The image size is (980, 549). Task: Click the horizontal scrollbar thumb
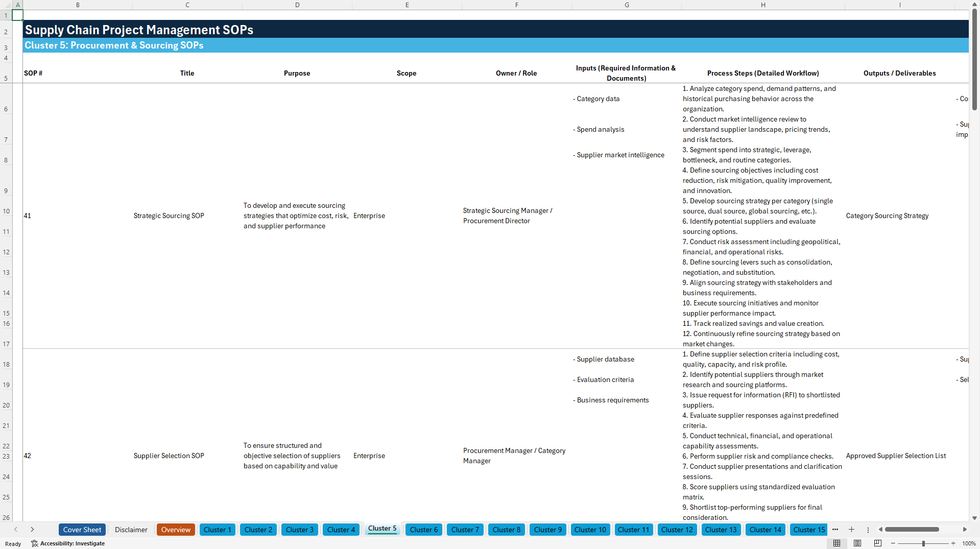click(912, 530)
